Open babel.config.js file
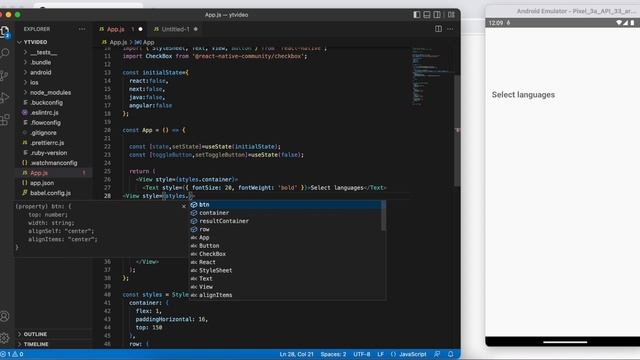The width and height of the screenshot is (640, 360). 50,193
